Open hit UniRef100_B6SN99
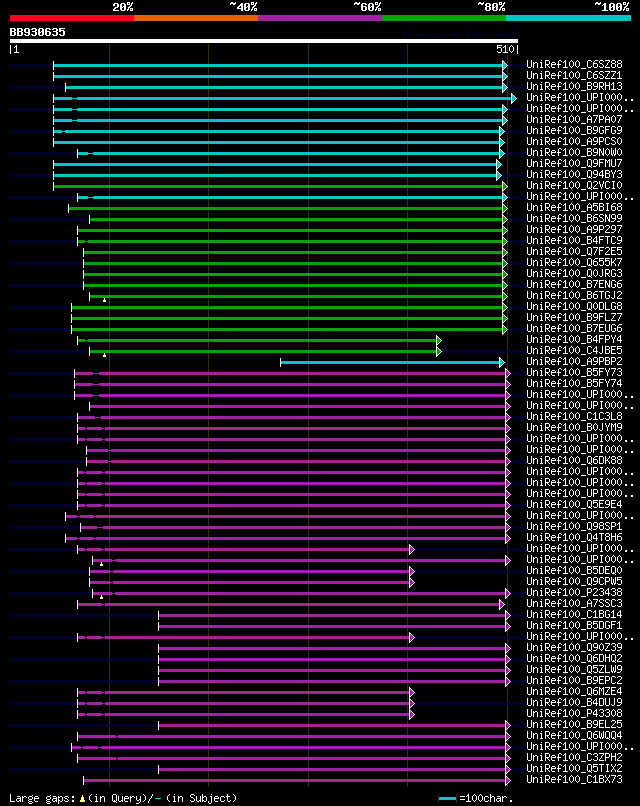Viewport: 640px width, 806px height. pyautogui.click(x=574, y=218)
